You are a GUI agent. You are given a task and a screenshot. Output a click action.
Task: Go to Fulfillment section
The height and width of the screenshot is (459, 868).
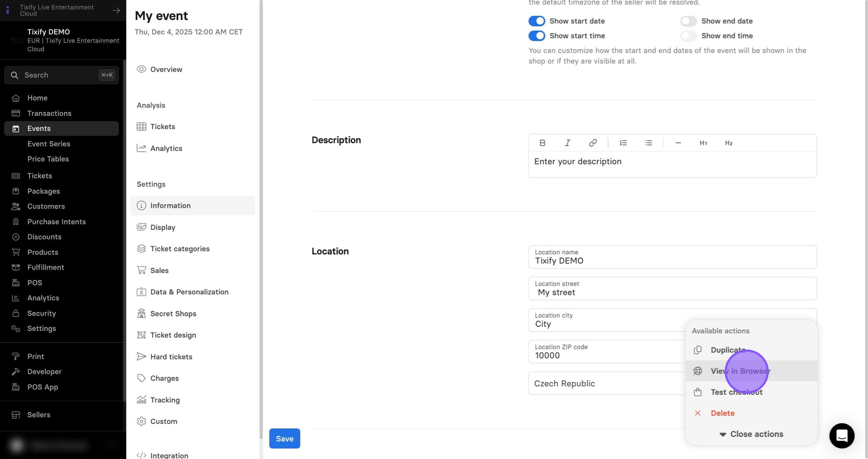[x=61, y=267]
